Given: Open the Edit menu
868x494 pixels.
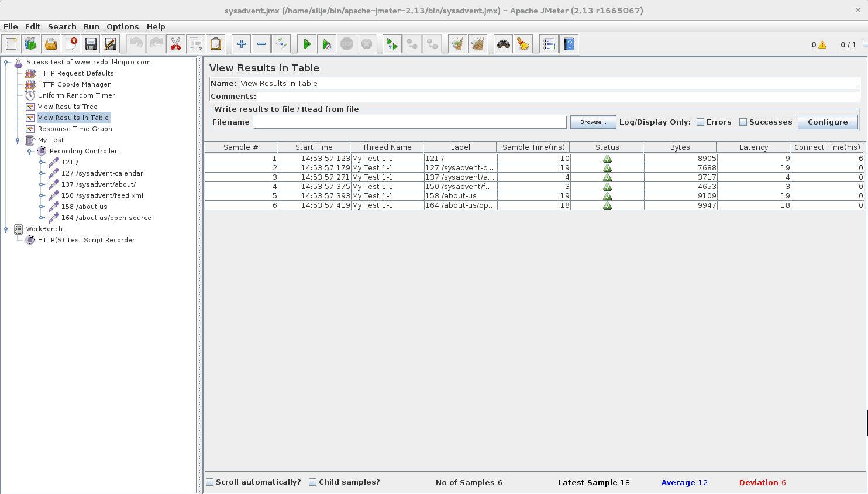Looking at the screenshot, I should pyautogui.click(x=33, y=27).
